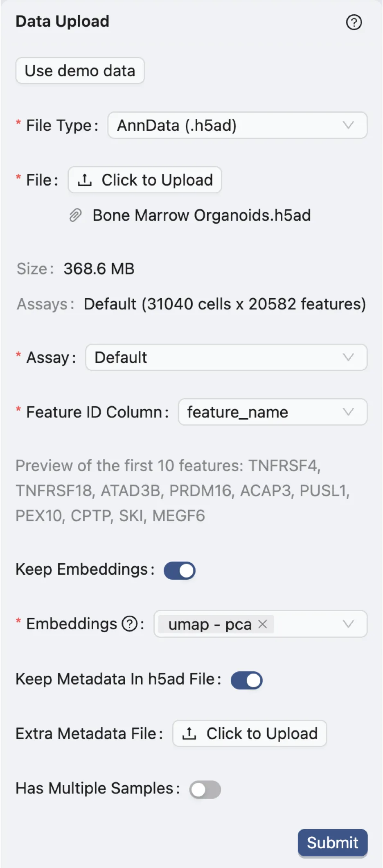
Task: Turn off Keep Metadata In h5ad File
Action: click(246, 680)
